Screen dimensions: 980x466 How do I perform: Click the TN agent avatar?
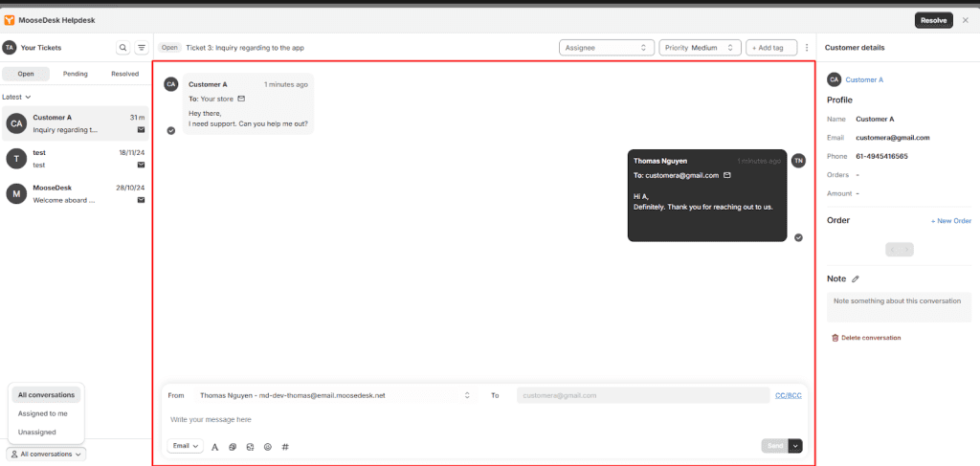[x=798, y=161]
